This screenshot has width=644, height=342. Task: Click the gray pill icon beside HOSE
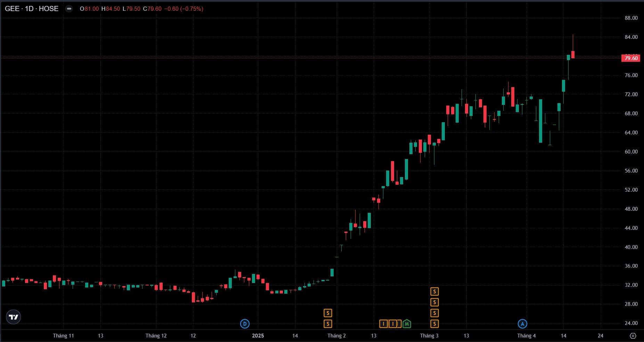[69, 9]
